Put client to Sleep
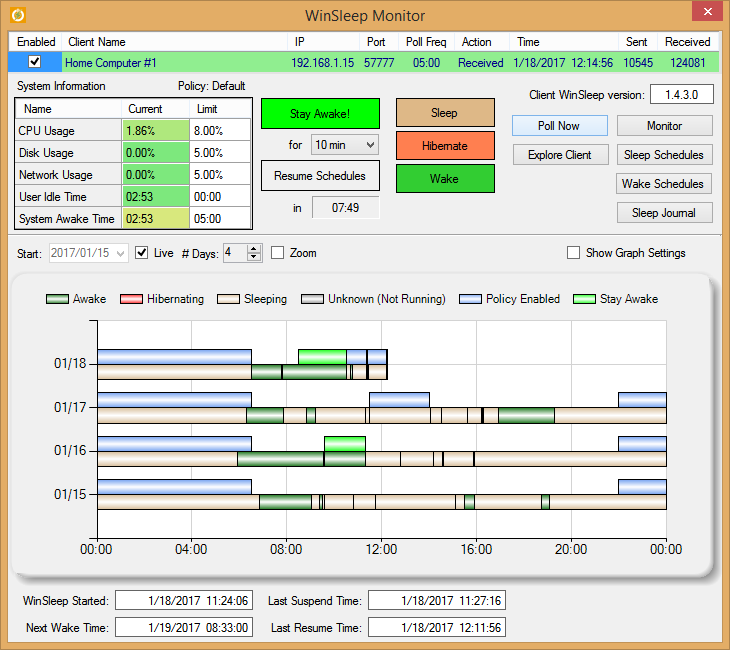 tap(445, 113)
